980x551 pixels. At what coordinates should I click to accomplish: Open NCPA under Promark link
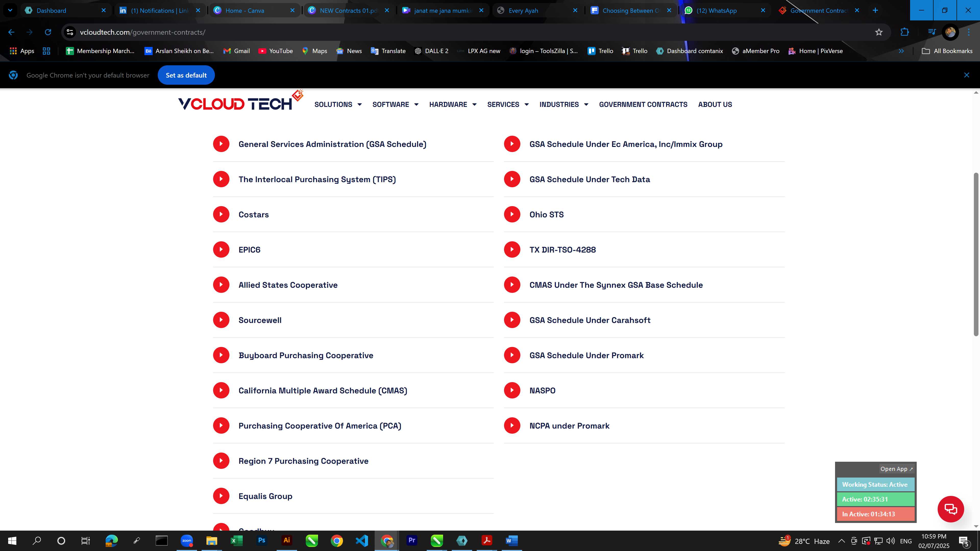[x=569, y=426]
